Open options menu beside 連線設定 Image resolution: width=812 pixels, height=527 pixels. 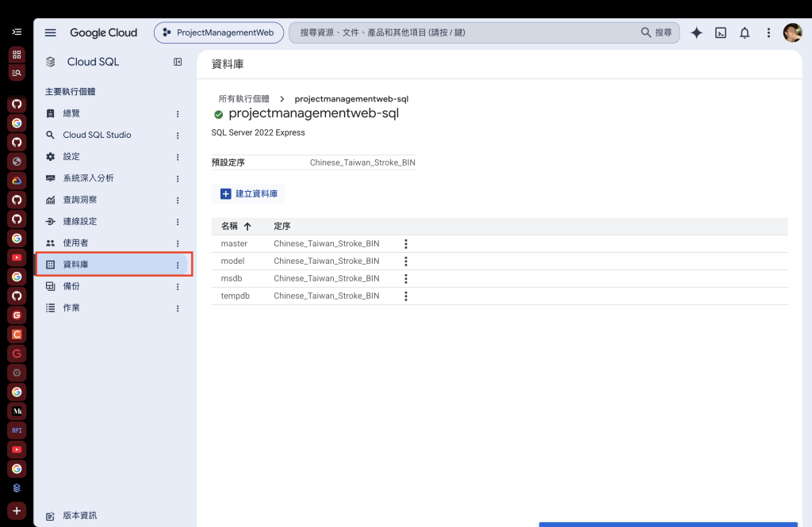click(x=178, y=222)
